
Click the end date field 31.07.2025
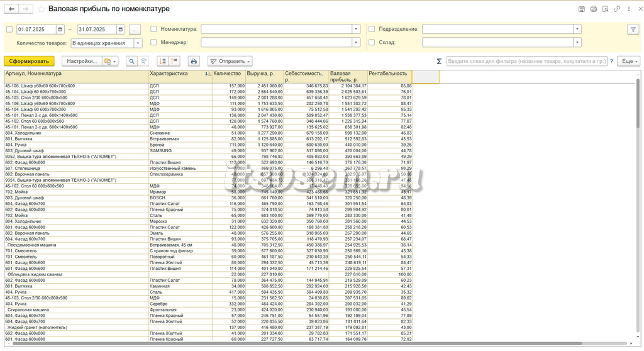(96, 29)
